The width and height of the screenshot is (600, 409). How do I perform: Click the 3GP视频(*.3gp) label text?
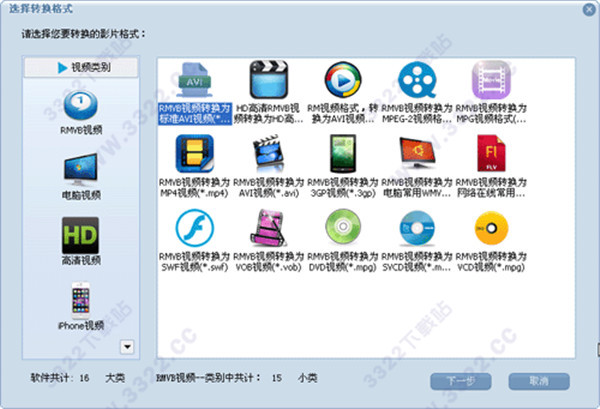pos(343,193)
